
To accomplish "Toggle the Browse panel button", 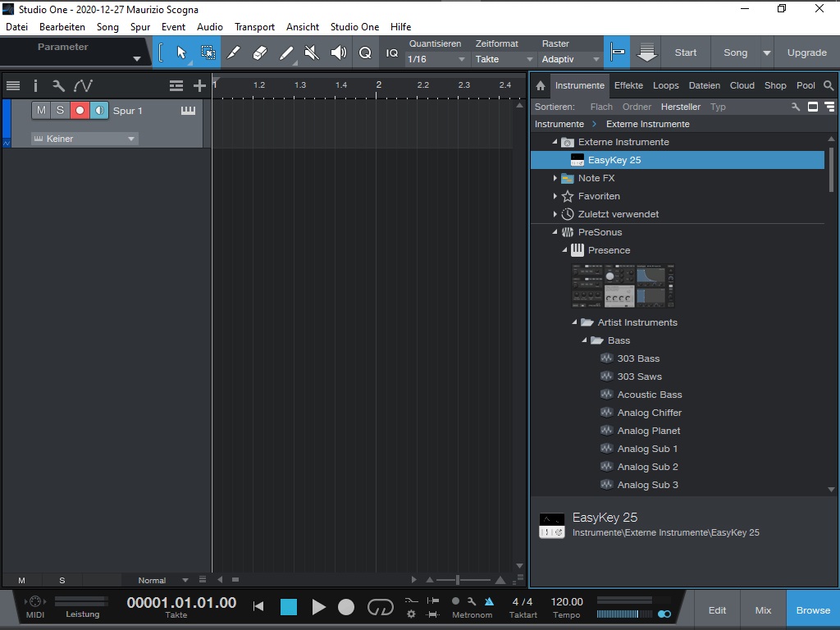I will point(813,610).
